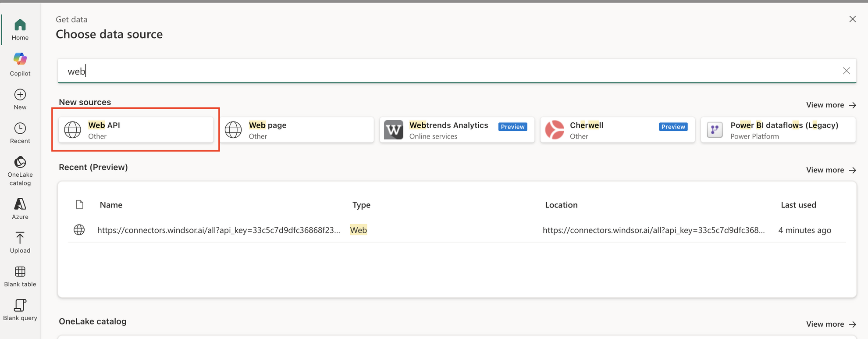This screenshot has width=868, height=339.
Task: Click the Web API globe icon
Action: 72,130
